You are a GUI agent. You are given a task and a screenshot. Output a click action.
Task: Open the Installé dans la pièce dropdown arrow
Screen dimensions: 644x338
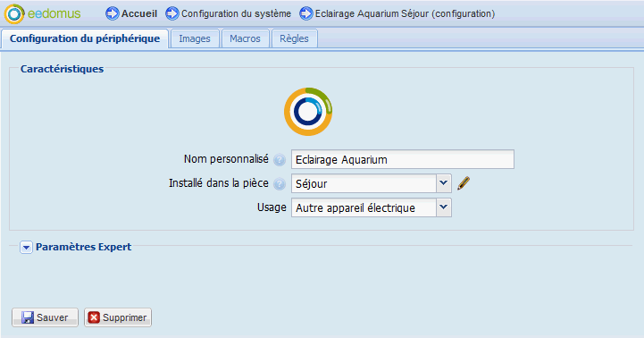pos(444,183)
